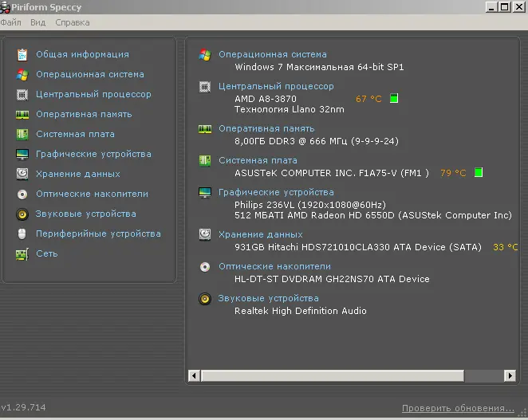Viewport: 528px width, 420px height.
Task: Open Графические устройства heading link in summary
Action: pos(276,192)
